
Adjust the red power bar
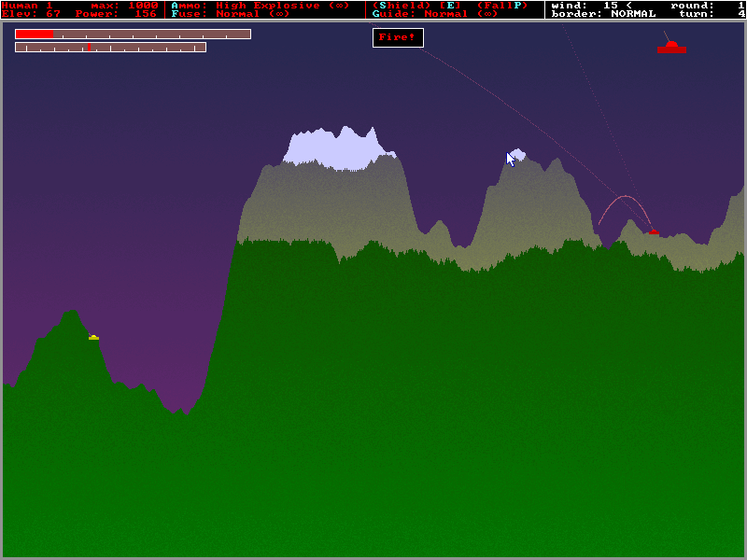pos(133,35)
